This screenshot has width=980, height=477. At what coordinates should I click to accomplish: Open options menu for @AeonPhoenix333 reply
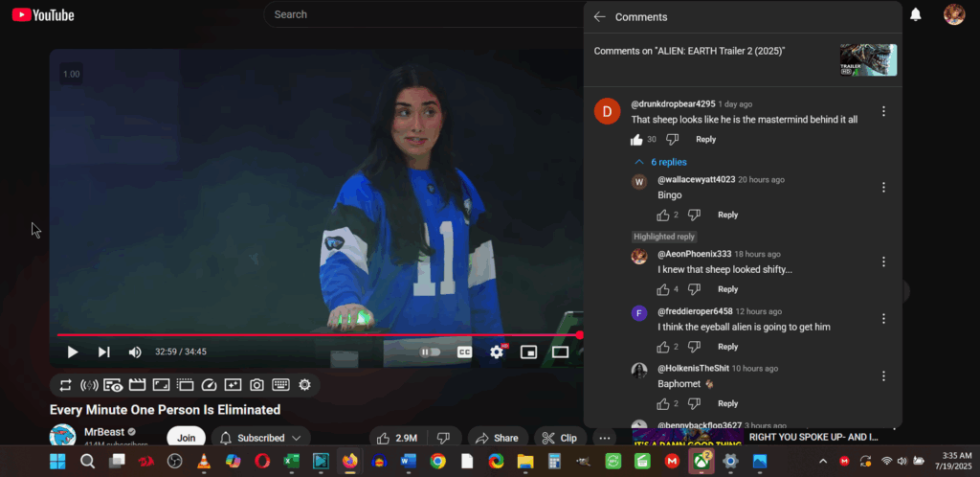(x=883, y=261)
